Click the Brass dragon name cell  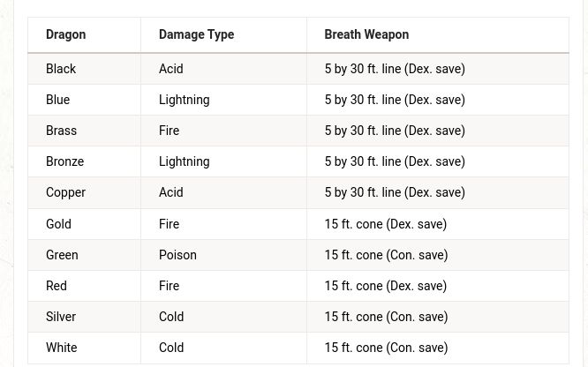[61, 131]
